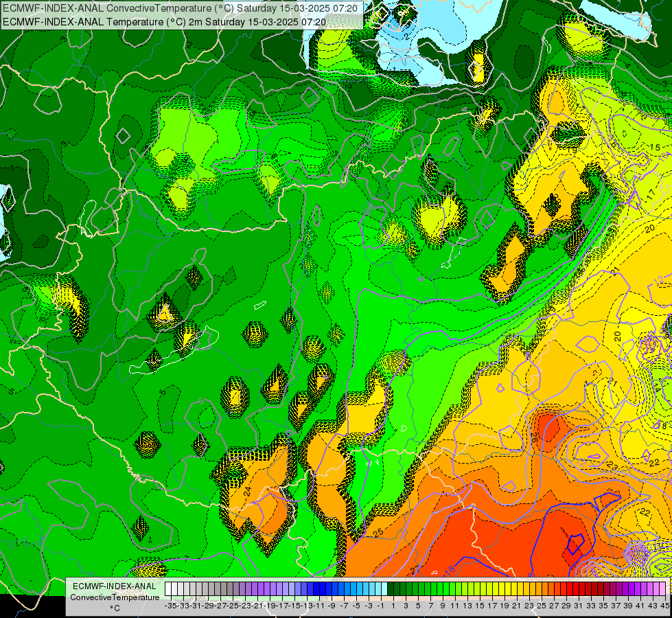Select the dark green swatch above legend value 1
Screen dimensions: 672x618
391,588
